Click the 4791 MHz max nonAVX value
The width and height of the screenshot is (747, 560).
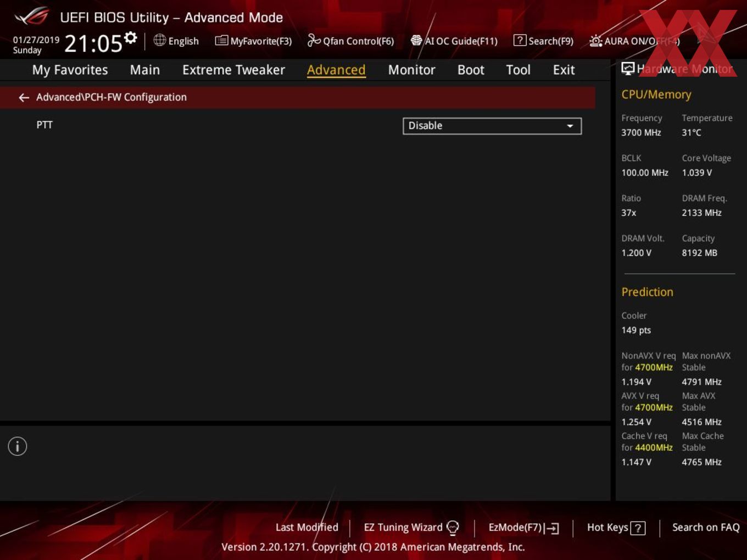point(701,382)
